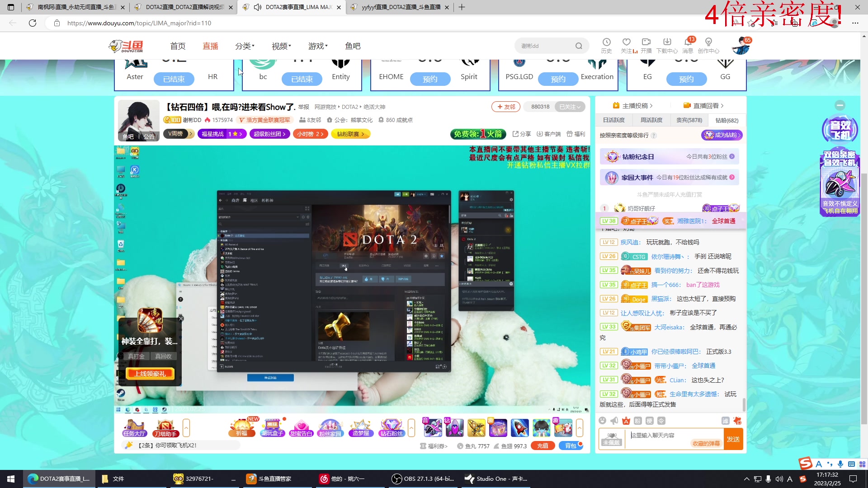Expand the 视频 dropdown menu
This screenshot has width=868, height=488.
281,46
